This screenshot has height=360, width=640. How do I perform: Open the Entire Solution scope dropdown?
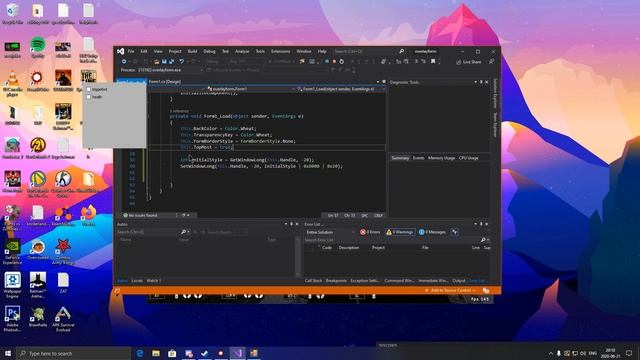(x=330, y=232)
